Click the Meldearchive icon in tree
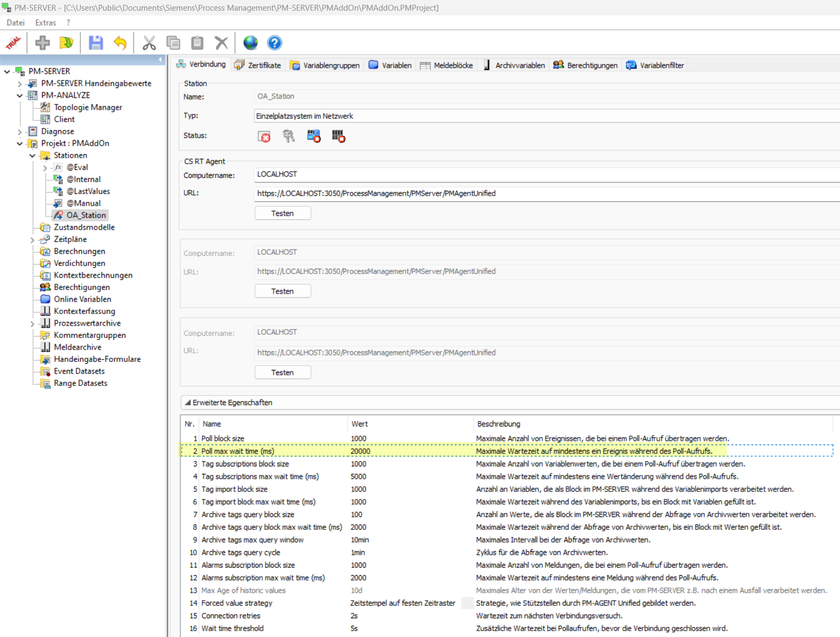This screenshot has height=637, width=840. point(46,348)
